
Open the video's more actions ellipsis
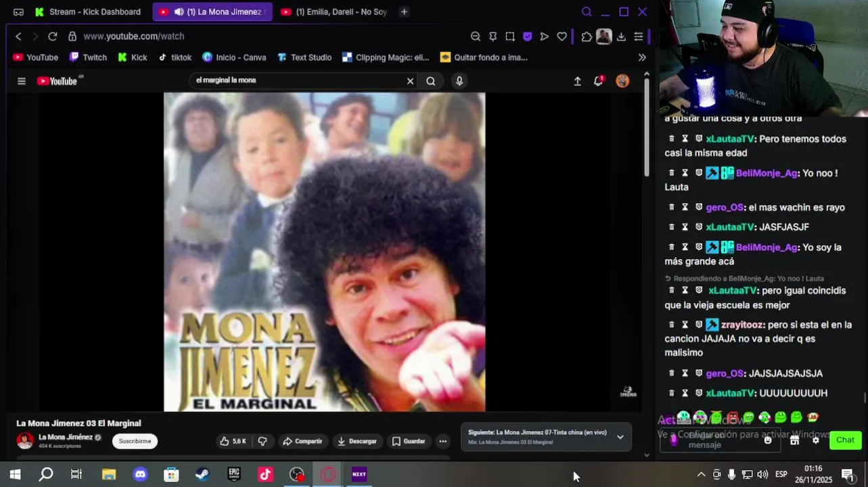(442, 441)
